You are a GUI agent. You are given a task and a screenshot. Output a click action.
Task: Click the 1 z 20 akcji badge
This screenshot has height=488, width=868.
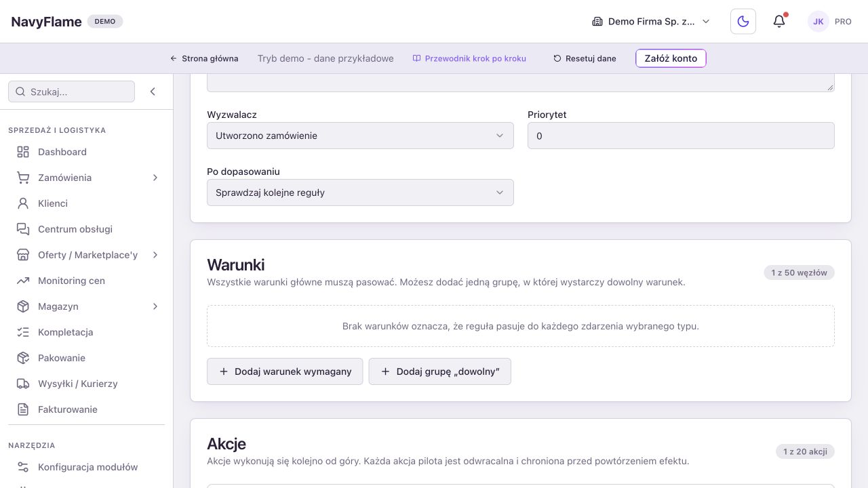pyautogui.click(x=805, y=451)
